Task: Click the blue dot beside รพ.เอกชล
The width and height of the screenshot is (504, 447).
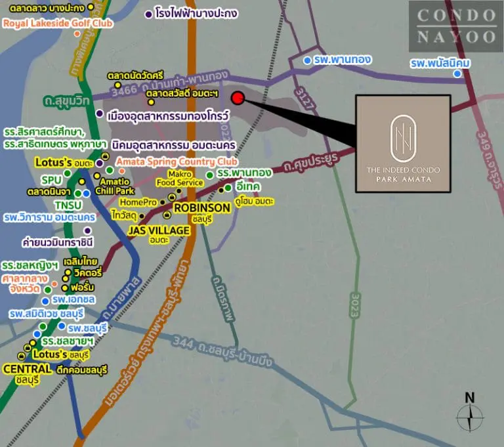Action: coord(45,301)
